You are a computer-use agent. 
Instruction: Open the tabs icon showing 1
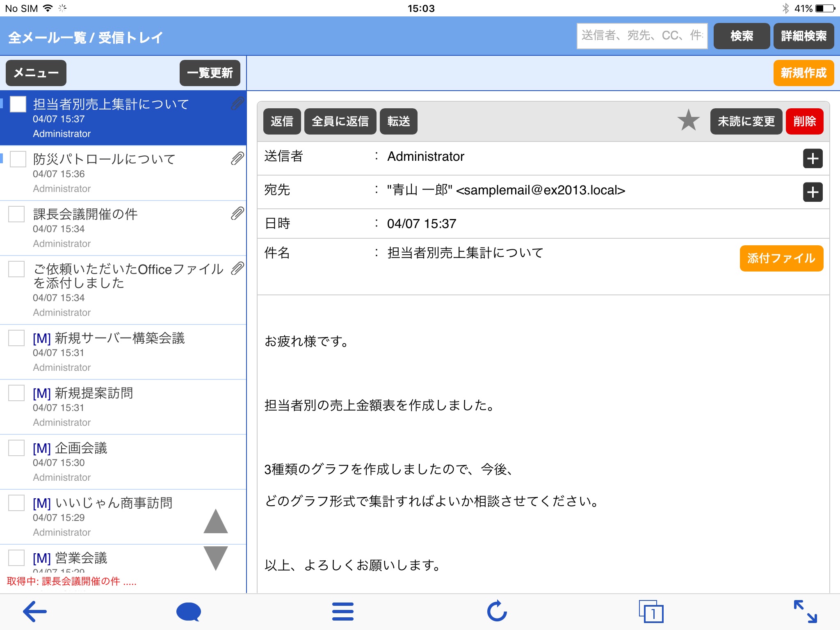point(651,612)
